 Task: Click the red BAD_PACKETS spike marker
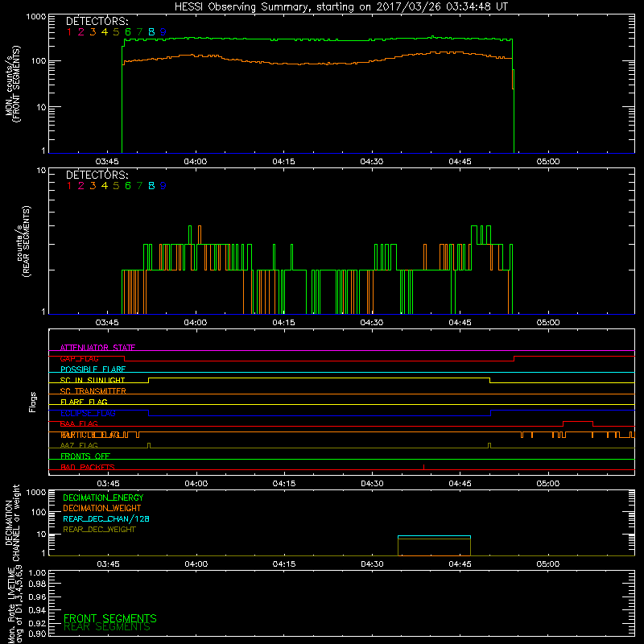tap(424, 467)
